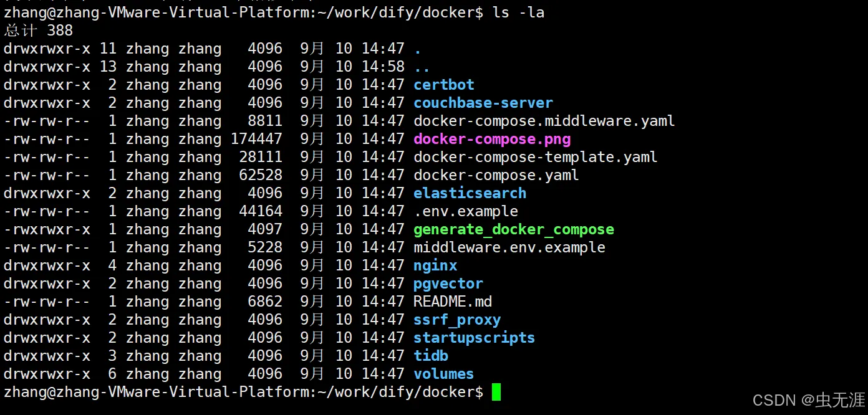Select the .env.example file name
Viewport: 868px width, 415px height.
[466, 211]
